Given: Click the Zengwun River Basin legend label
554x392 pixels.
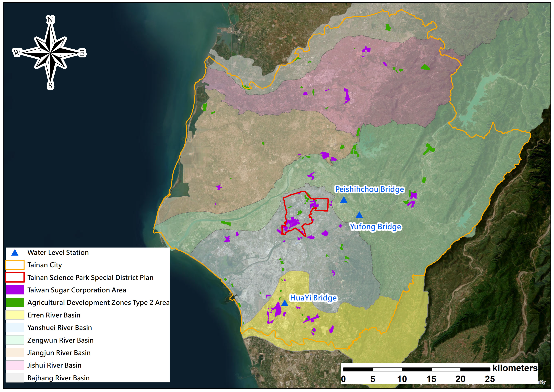Looking at the screenshot, I should click(60, 340).
